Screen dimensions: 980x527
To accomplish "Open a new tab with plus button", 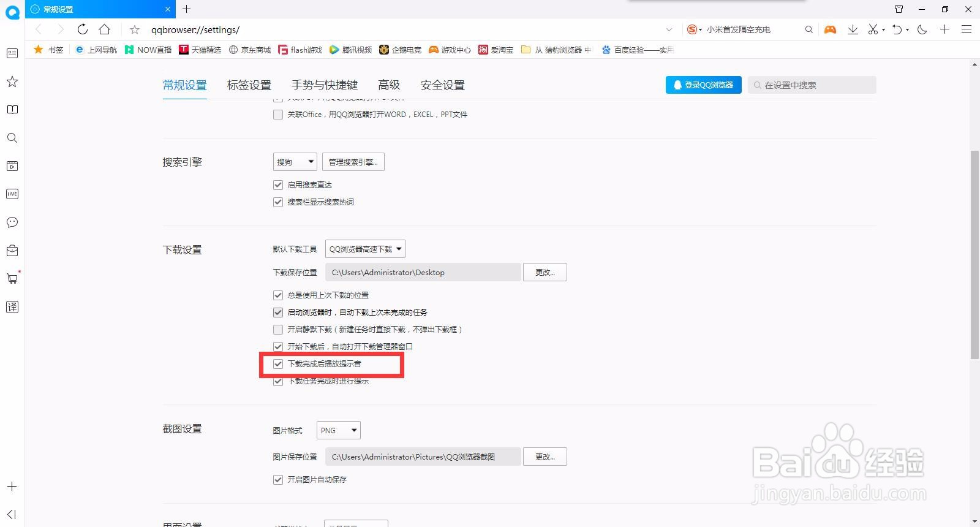I will [x=187, y=9].
